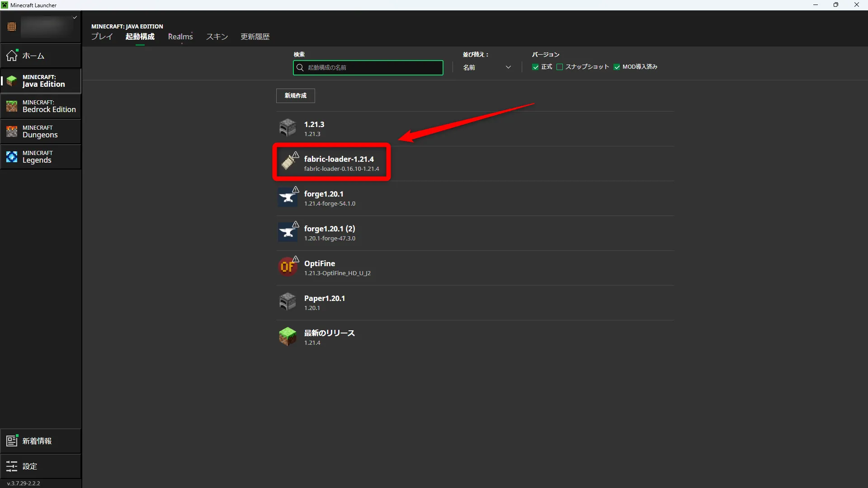Switch to the プレイ tab
Screen dimensions: 868x488
[102, 37]
